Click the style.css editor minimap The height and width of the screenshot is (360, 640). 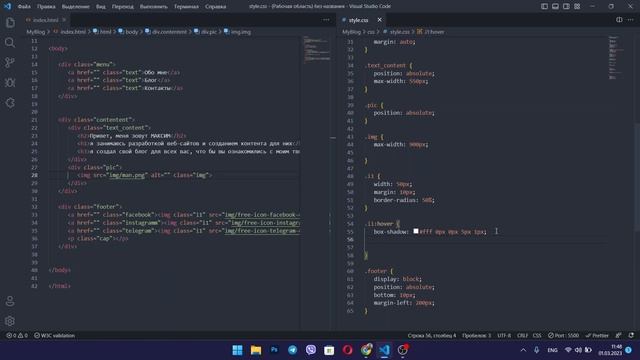[x=616, y=57]
